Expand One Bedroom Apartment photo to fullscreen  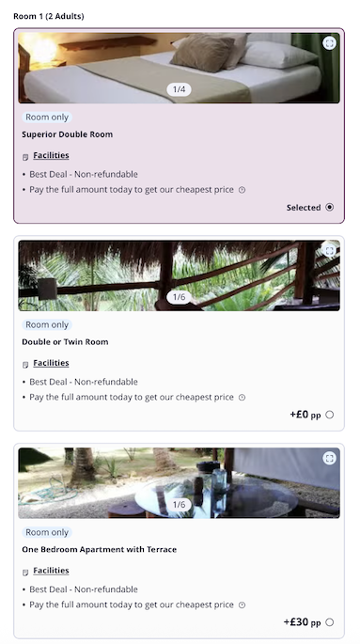coord(329,458)
